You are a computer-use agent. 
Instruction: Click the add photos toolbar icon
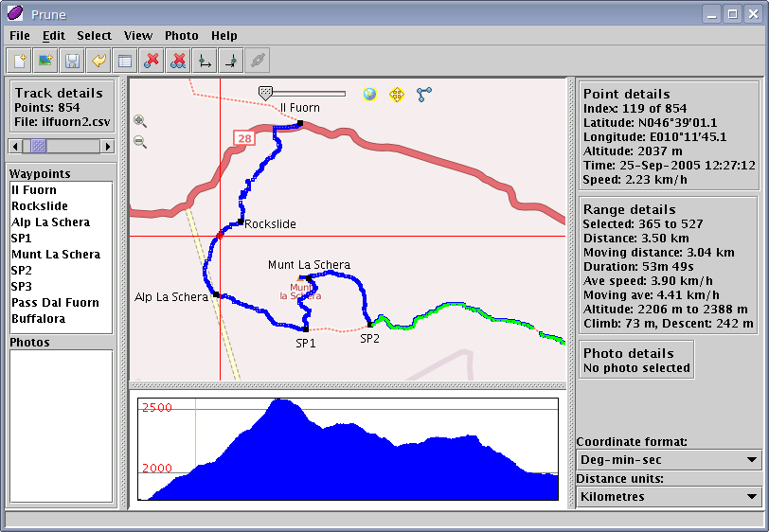45,62
